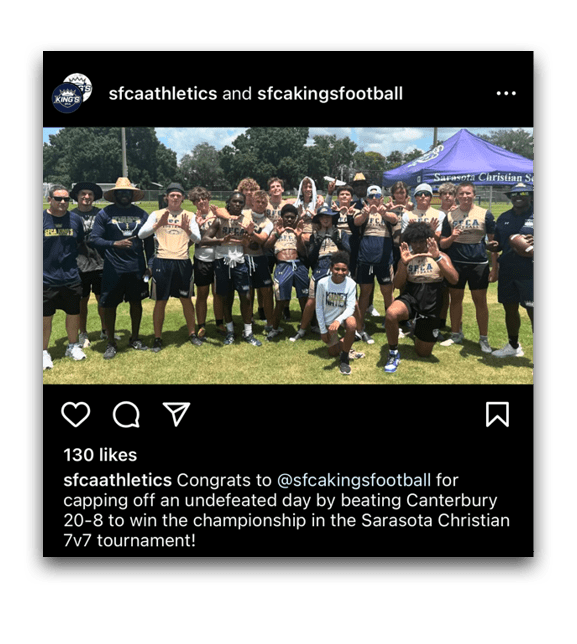Open sfcaathletics username in the caption
Image resolution: width=577 pixels, height=644 pixels.
(117, 480)
